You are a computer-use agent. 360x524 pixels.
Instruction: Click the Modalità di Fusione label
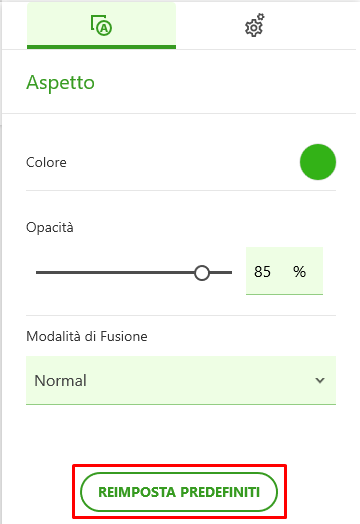click(x=87, y=336)
